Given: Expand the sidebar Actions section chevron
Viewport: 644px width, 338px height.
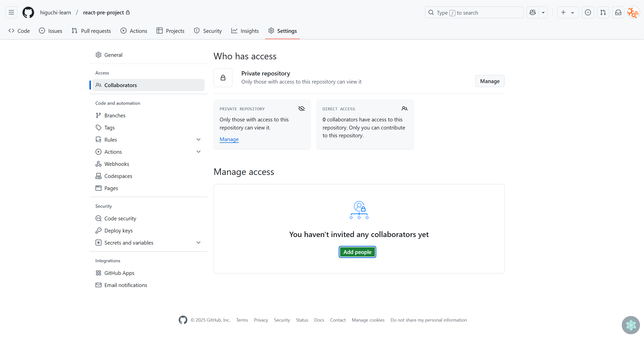Looking at the screenshot, I should (x=199, y=152).
